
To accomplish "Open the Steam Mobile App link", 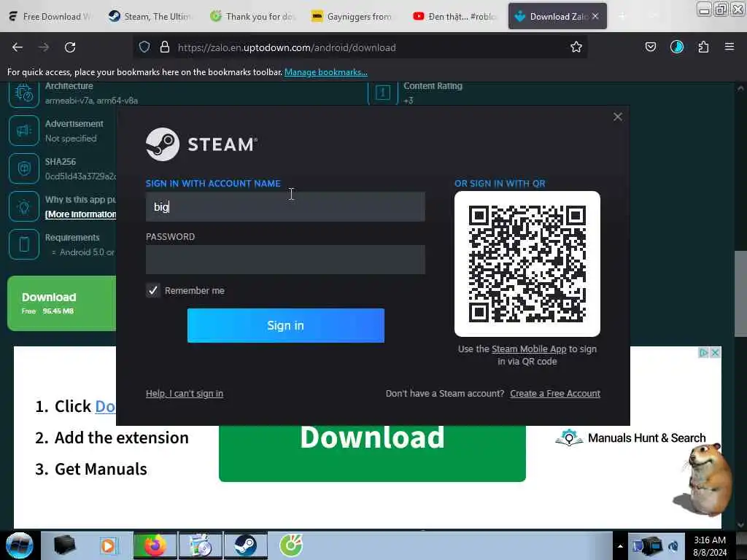I will 529,349.
